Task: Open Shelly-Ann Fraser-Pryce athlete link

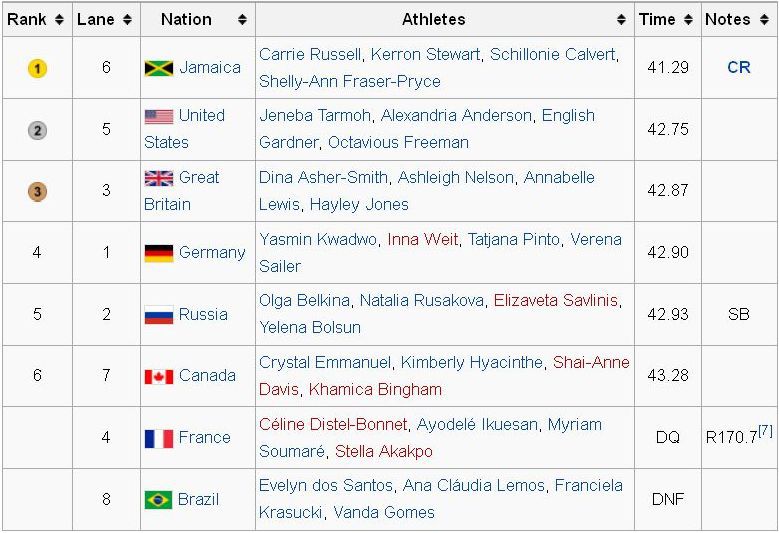Action: pyautogui.click(x=349, y=81)
